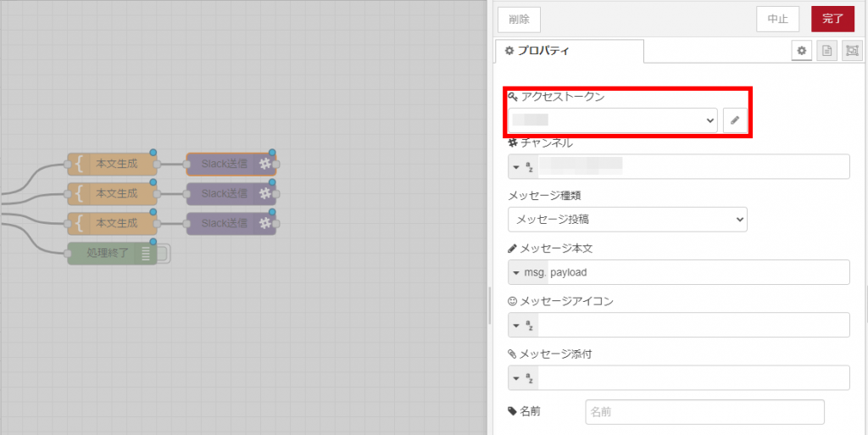868x435 pixels.
Task: Open メッセージ添付 field type selector
Action: click(523, 378)
